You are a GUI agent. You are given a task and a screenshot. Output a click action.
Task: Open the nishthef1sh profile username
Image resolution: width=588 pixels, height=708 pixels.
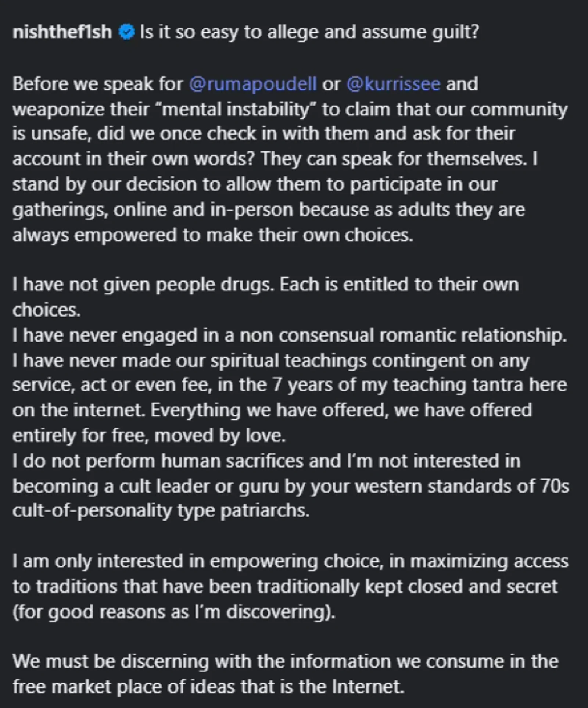coord(62,32)
